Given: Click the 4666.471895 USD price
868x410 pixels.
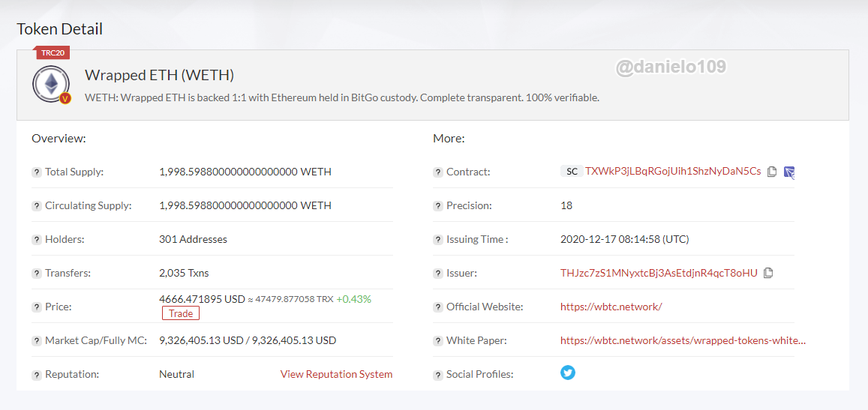Looking at the screenshot, I should pyautogui.click(x=202, y=299).
